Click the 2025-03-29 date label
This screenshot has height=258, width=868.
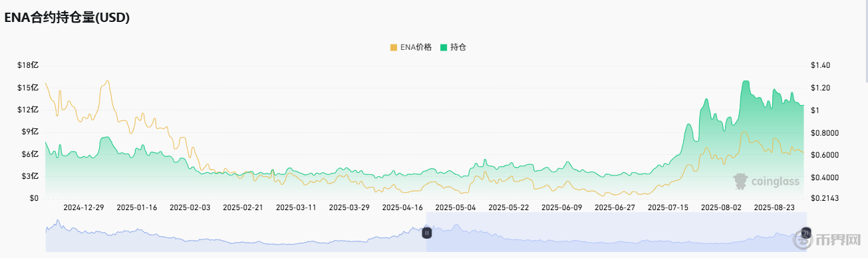[349, 207]
